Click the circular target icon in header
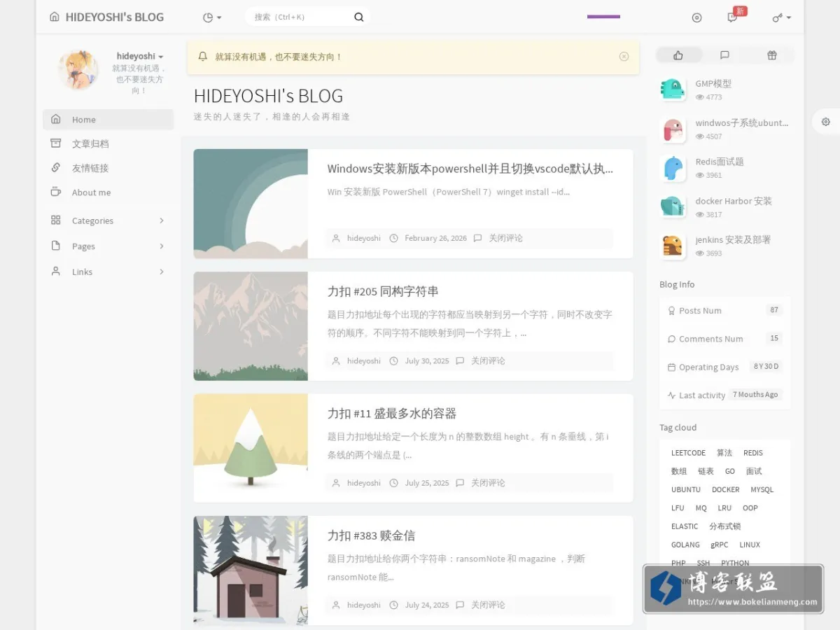 coord(696,17)
